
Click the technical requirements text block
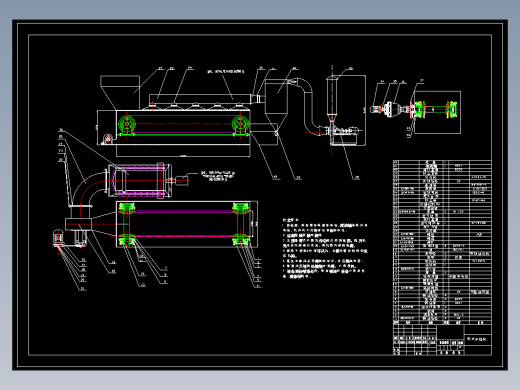click(x=325, y=248)
